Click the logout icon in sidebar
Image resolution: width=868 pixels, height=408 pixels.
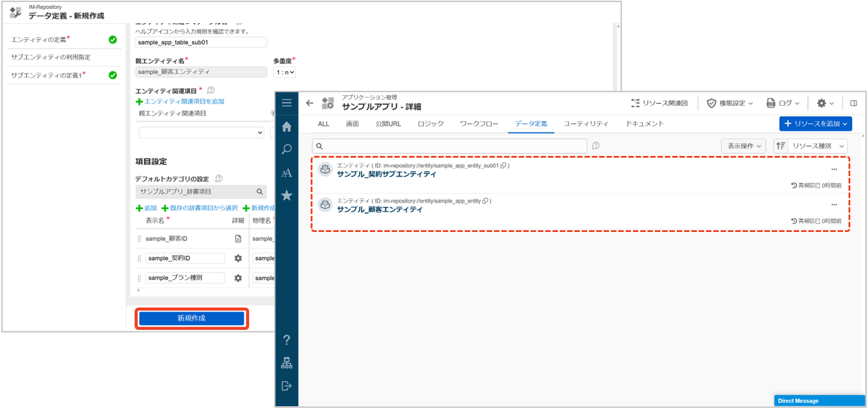tap(286, 385)
